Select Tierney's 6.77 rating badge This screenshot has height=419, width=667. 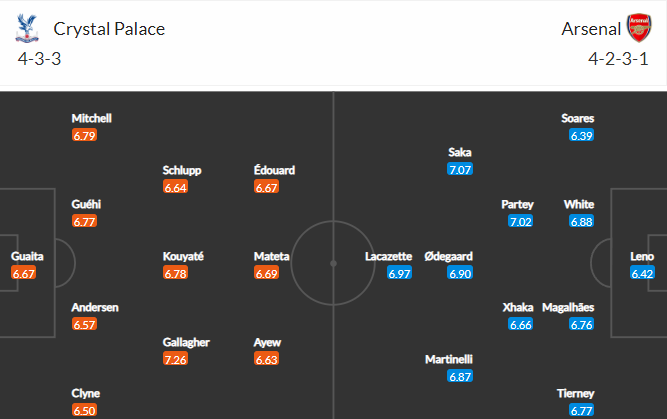pyautogui.click(x=582, y=410)
